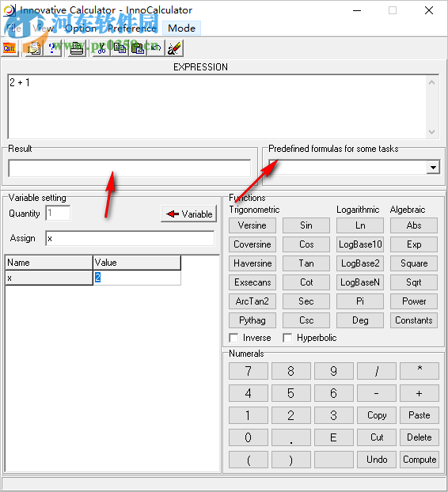The image size is (448, 492).
Task: Click the Cos button
Action: point(306,244)
